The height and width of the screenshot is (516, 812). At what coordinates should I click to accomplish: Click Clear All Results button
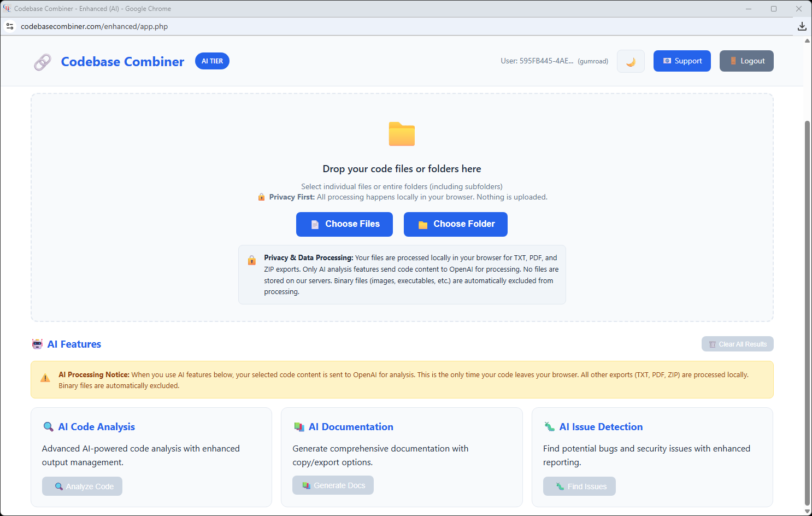(738, 344)
